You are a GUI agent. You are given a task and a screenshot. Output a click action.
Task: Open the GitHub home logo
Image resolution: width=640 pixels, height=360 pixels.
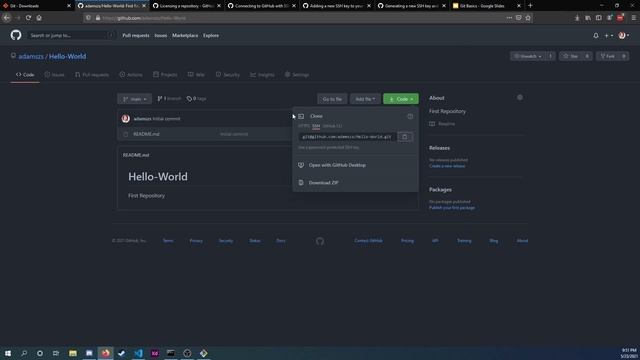tap(16, 36)
